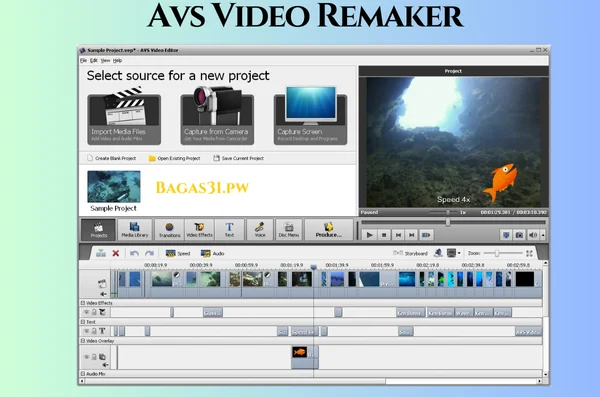Toggle lock on Text track
This screenshot has width=600, height=397.
click(94, 331)
